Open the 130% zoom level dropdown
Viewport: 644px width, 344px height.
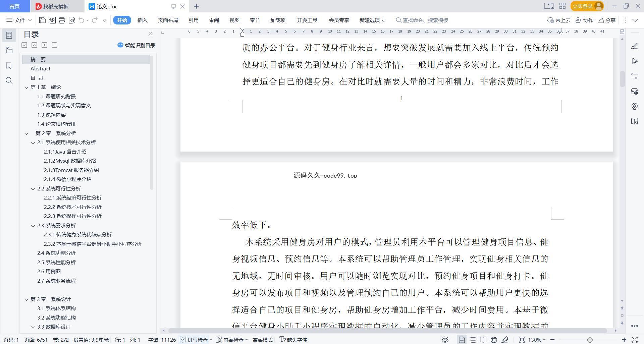coord(537,340)
